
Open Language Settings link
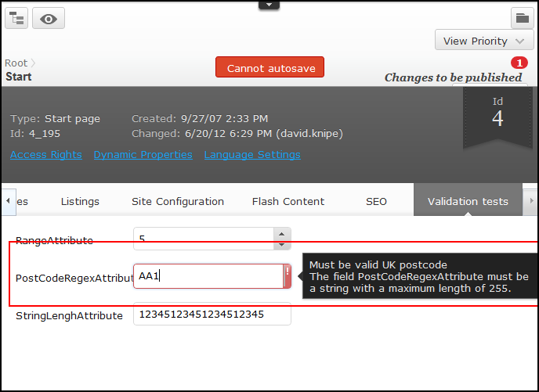[x=252, y=154]
